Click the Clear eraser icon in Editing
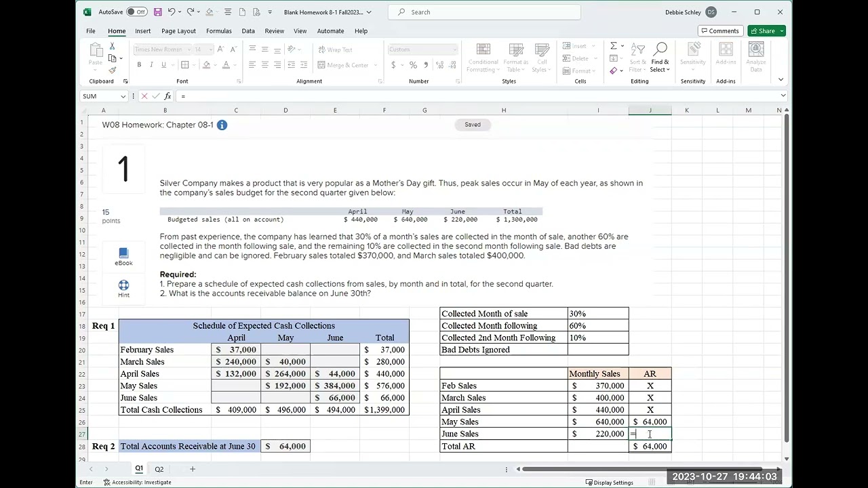 coord(613,70)
